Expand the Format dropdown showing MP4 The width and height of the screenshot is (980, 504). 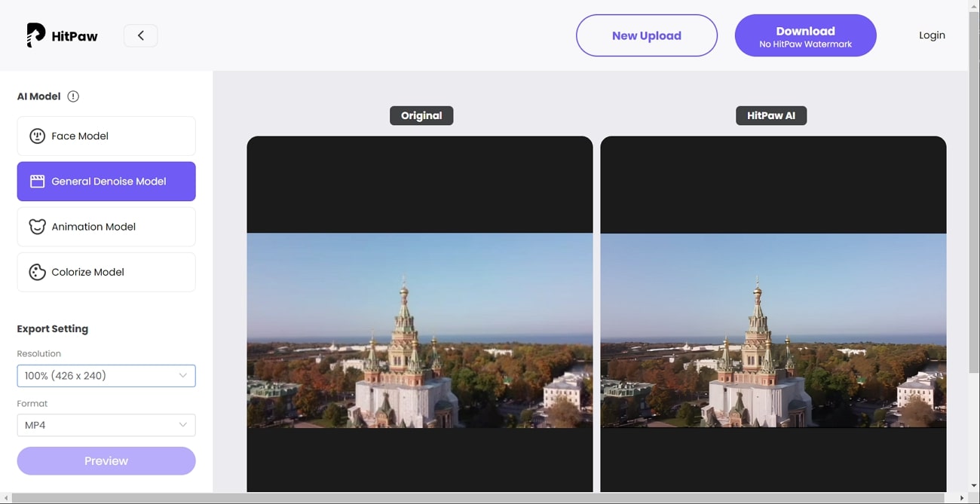[x=106, y=425]
